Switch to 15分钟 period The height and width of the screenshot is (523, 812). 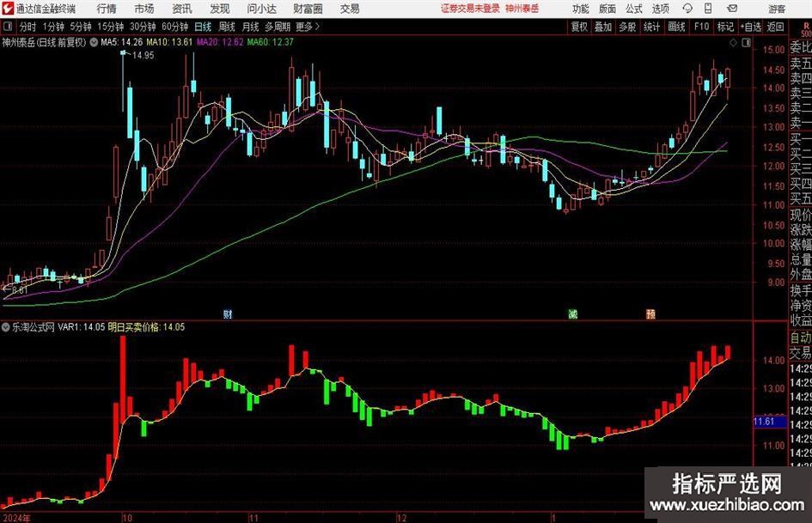[110, 27]
